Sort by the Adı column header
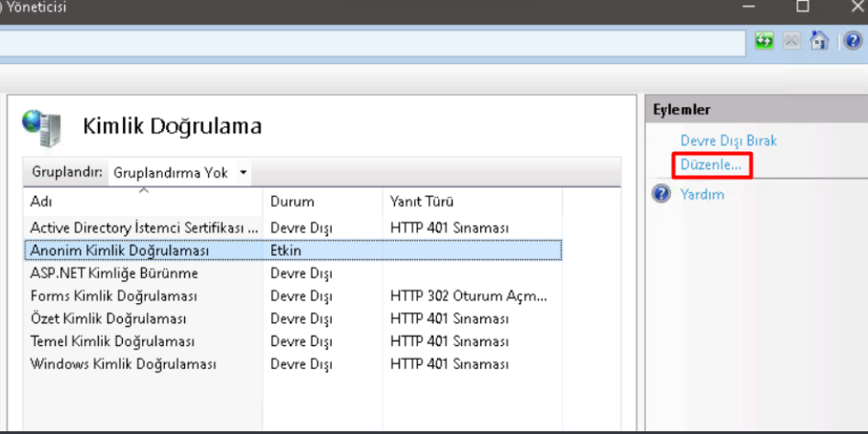Image resolution: width=868 pixels, height=434 pixels. tap(143, 201)
